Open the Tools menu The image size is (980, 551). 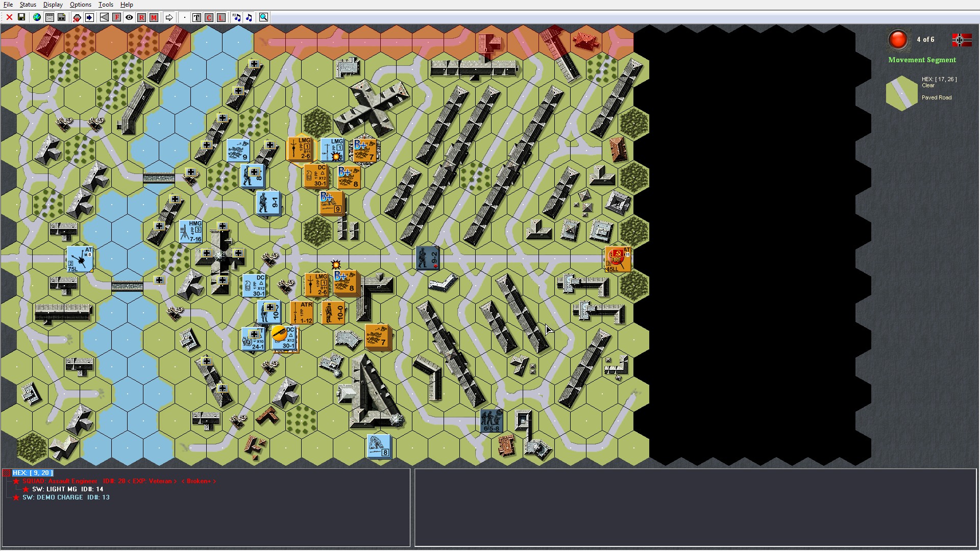(x=106, y=5)
